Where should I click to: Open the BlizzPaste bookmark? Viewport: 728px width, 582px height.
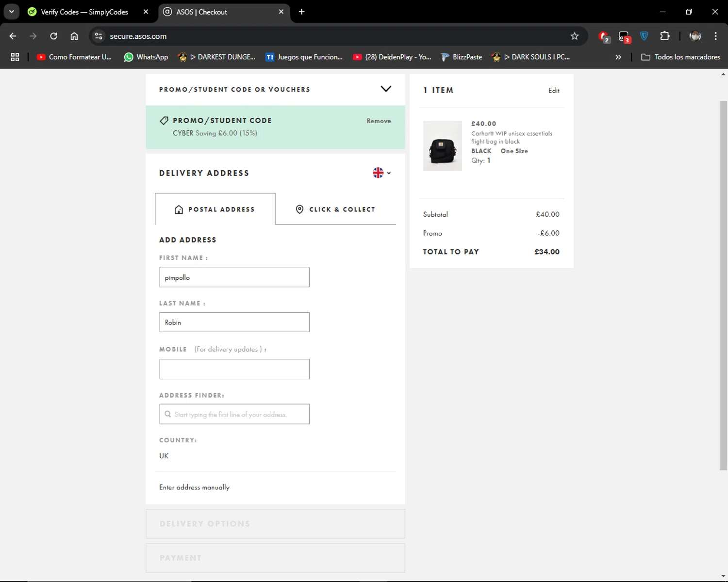coord(462,57)
